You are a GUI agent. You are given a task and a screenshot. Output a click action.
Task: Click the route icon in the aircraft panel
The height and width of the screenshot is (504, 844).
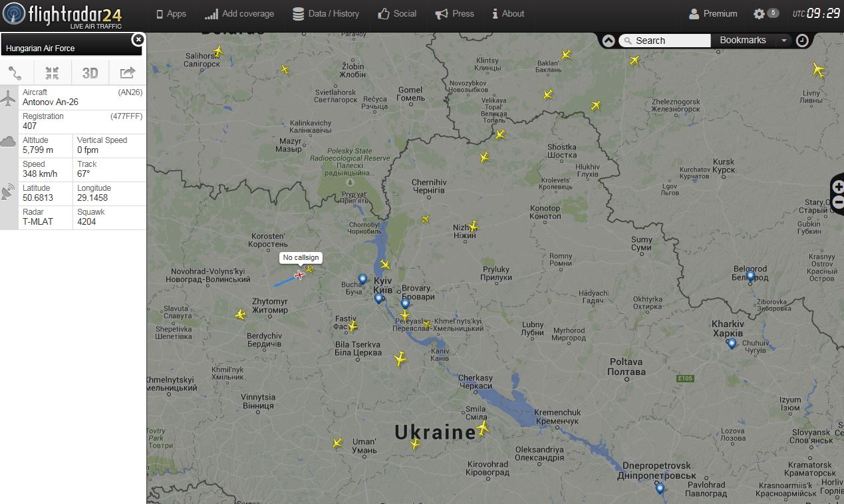pos(16,73)
